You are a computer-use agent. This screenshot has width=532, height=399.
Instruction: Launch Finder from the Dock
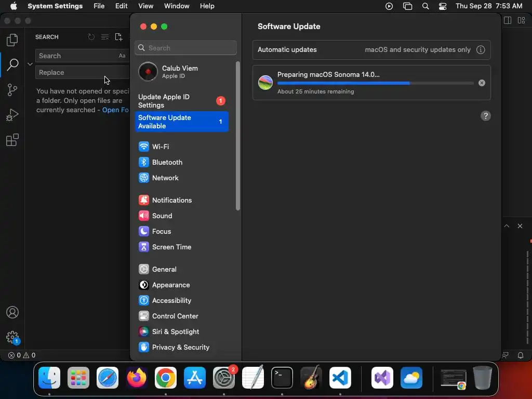pos(49,378)
